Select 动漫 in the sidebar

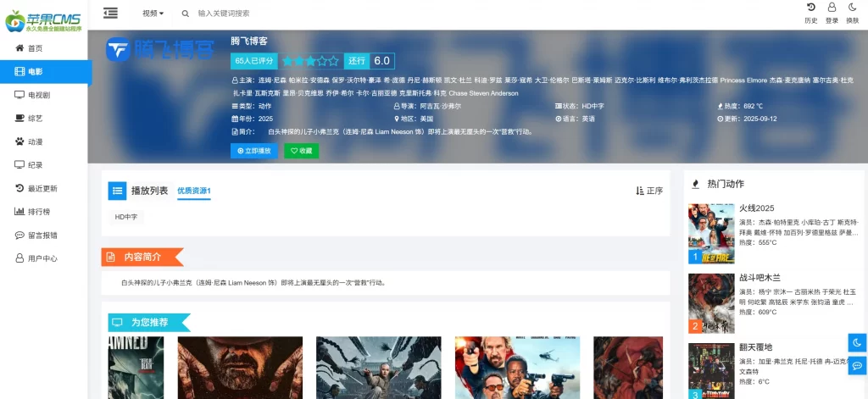point(35,141)
